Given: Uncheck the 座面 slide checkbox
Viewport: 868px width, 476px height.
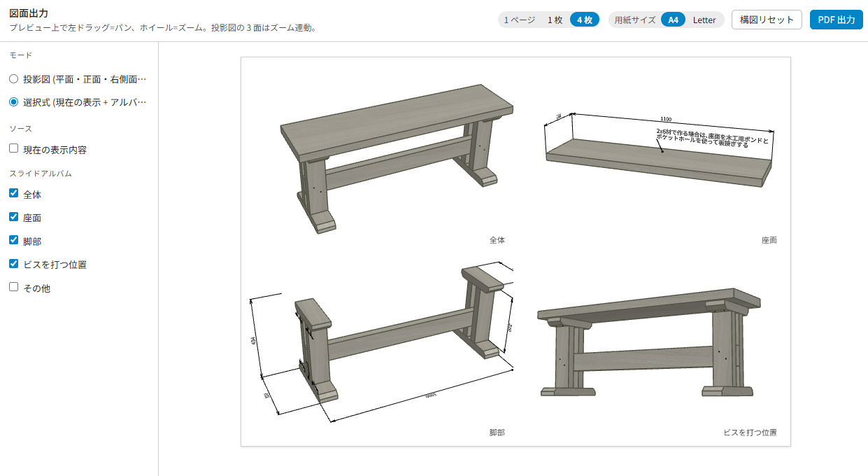Looking at the screenshot, I should [x=13, y=217].
